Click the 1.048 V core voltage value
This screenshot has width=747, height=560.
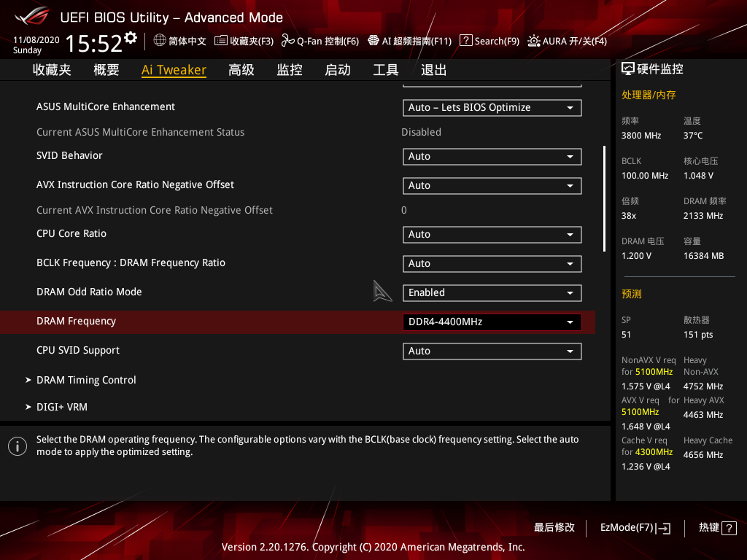point(698,175)
